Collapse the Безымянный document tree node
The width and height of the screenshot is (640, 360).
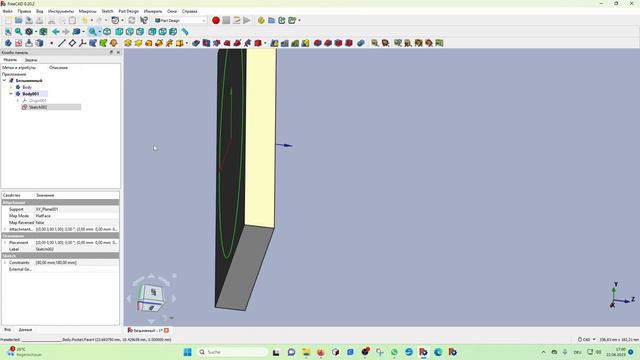(x=5, y=81)
